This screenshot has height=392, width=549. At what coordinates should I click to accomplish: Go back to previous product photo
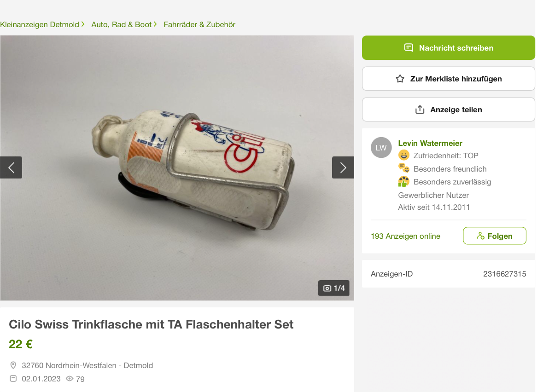11,167
